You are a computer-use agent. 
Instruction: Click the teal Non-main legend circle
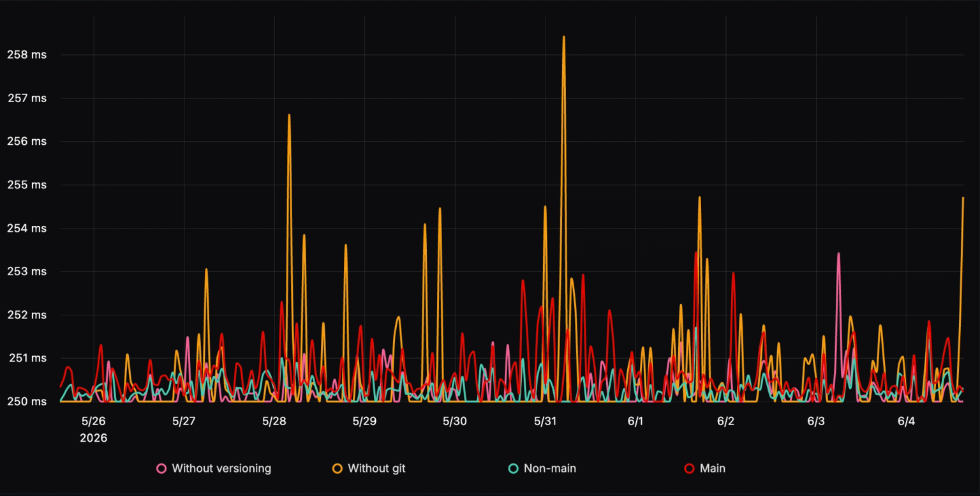[x=514, y=469]
